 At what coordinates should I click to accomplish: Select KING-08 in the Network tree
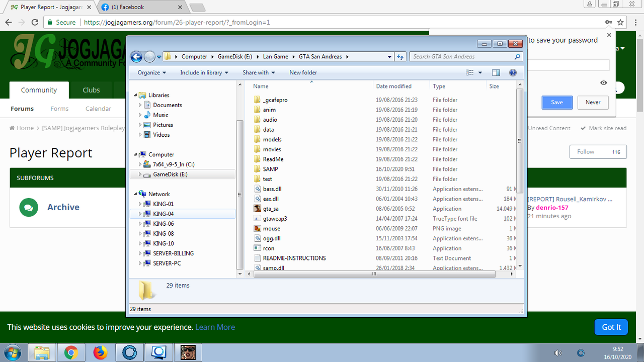(164, 234)
